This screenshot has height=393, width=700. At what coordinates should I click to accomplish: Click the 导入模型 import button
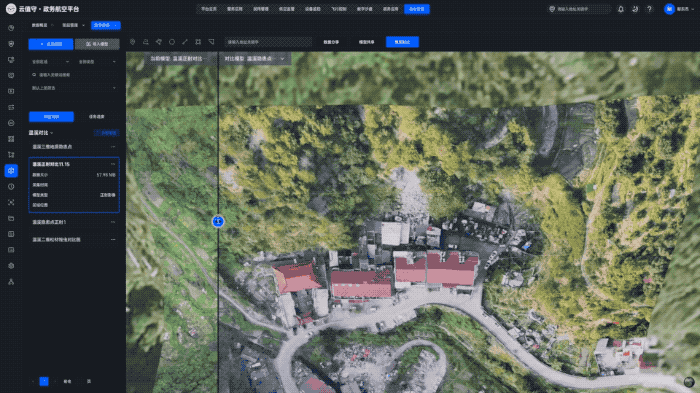pyautogui.click(x=97, y=44)
